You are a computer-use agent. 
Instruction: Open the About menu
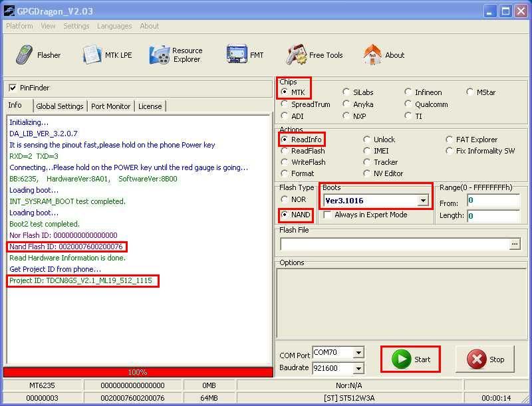(149, 26)
